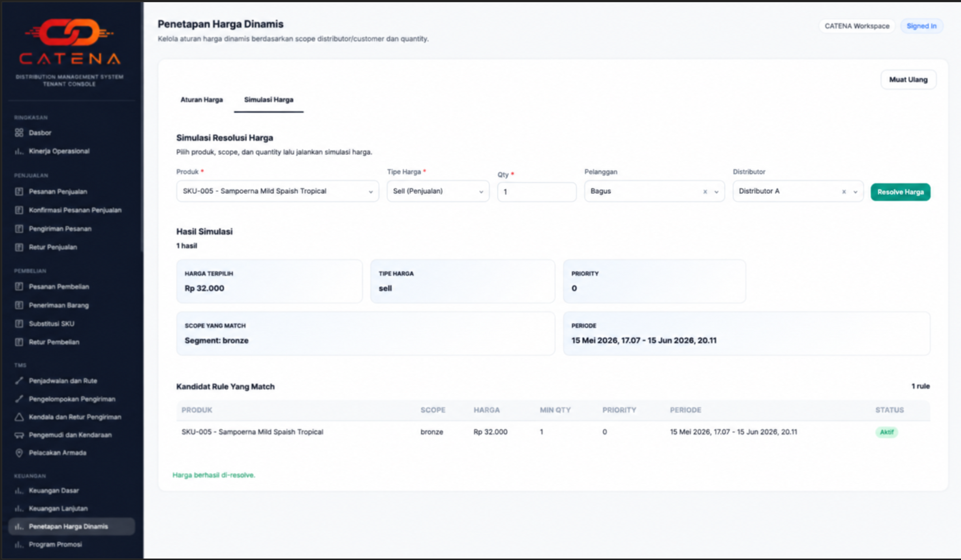The height and width of the screenshot is (560, 961).
Task: Click "Rp 32.000" in Harga Terpilih card
Action: [x=204, y=288]
